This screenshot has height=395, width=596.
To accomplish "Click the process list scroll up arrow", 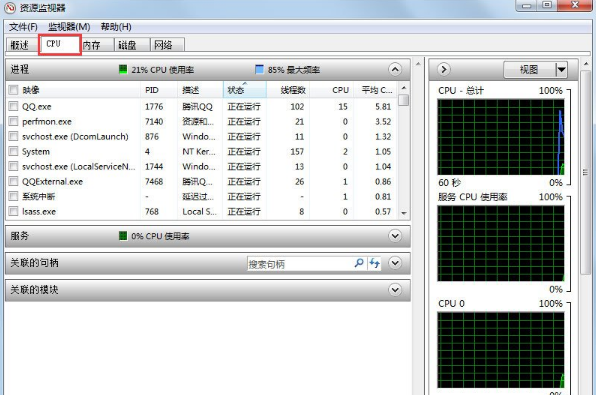I will (404, 88).
